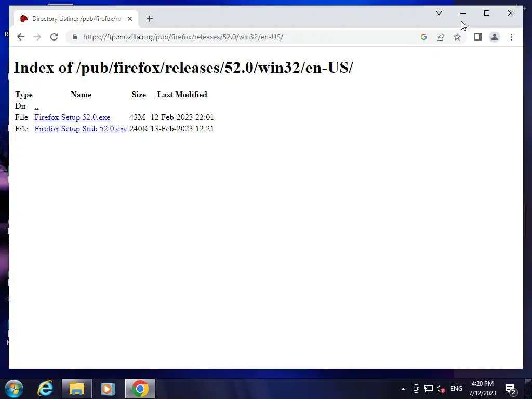Click the Last Modified column header

click(182, 95)
